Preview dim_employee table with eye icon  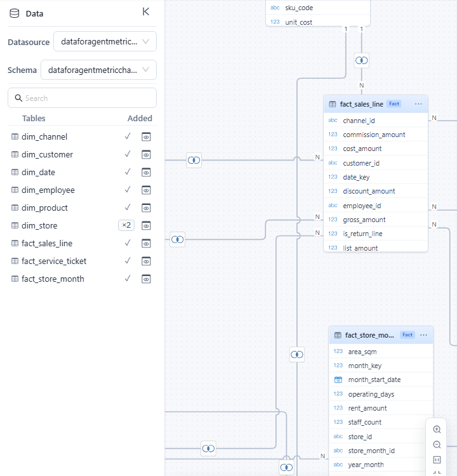click(x=146, y=190)
